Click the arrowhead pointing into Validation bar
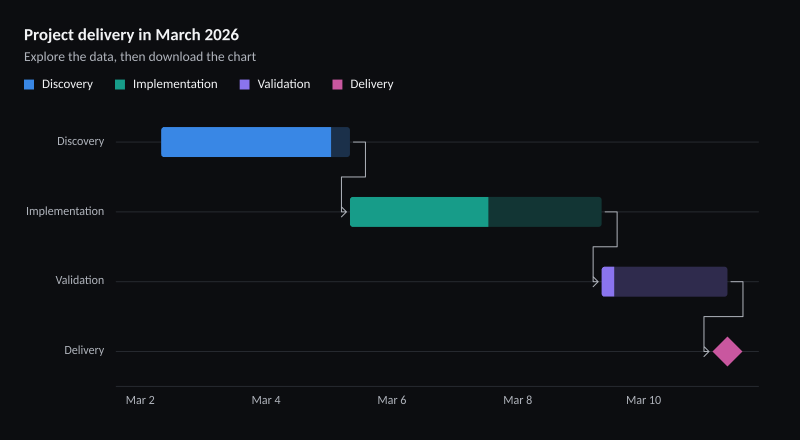Screen dimensions: 800x440 pos(596,282)
